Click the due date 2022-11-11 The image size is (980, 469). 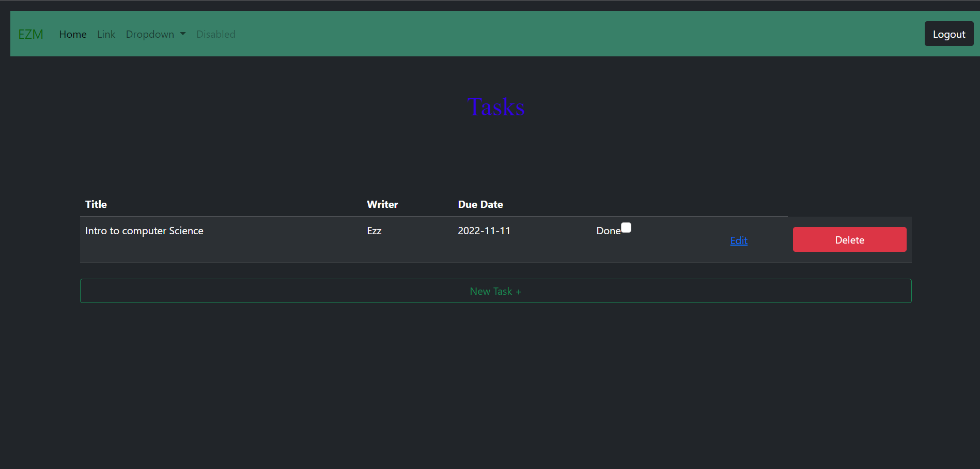(484, 231)
